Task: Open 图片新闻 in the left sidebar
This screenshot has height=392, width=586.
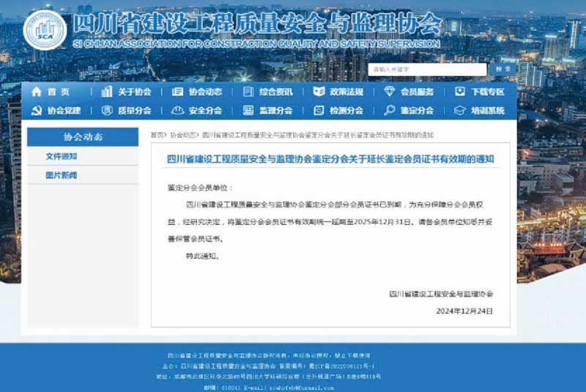Action: point(61,175)
